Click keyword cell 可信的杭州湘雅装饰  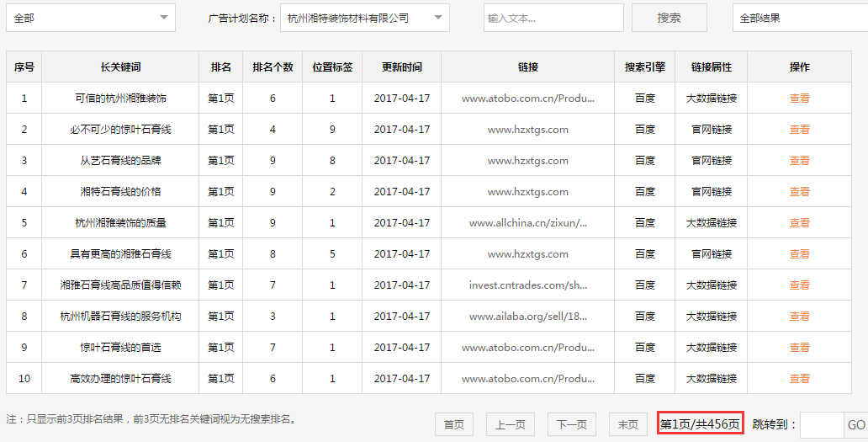click(120, 98)
